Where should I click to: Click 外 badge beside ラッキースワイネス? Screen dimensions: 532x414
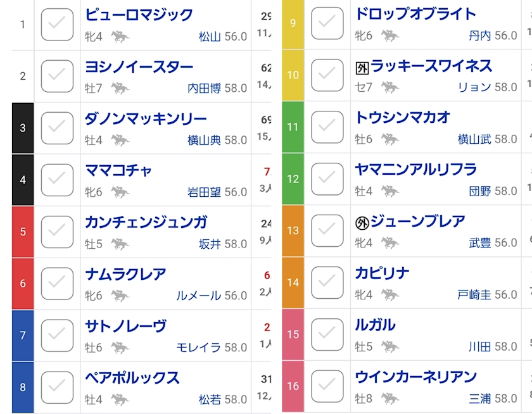click(x=362, y=68)
